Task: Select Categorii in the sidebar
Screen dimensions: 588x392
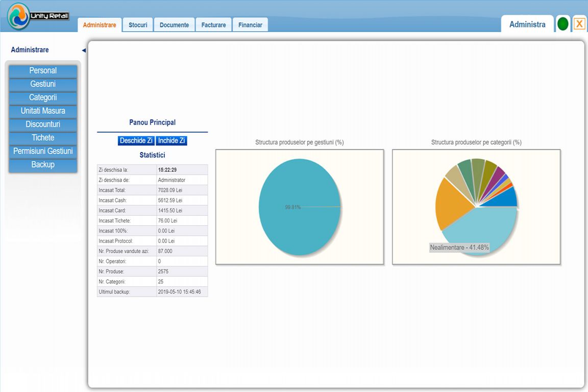Action: pos(43,98)
